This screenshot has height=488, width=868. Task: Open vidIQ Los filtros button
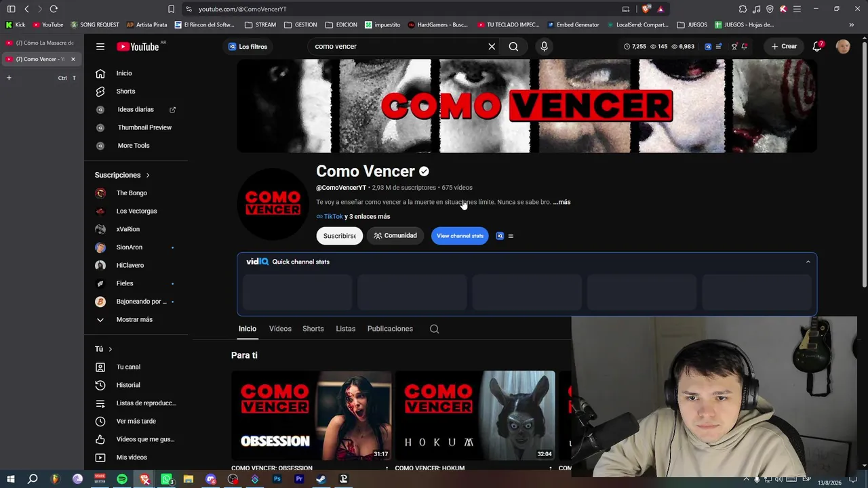(x=248, y=47)
